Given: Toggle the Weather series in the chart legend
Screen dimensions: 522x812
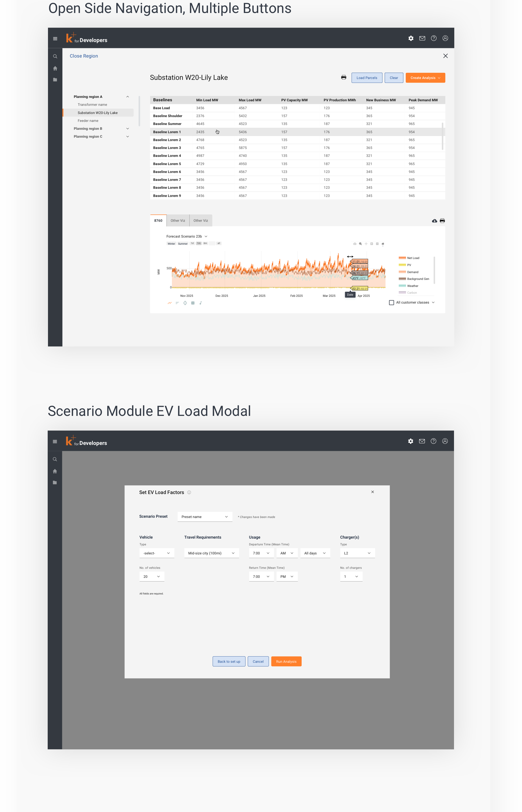Looking at the screenshot, I should [x=413, y=286].
